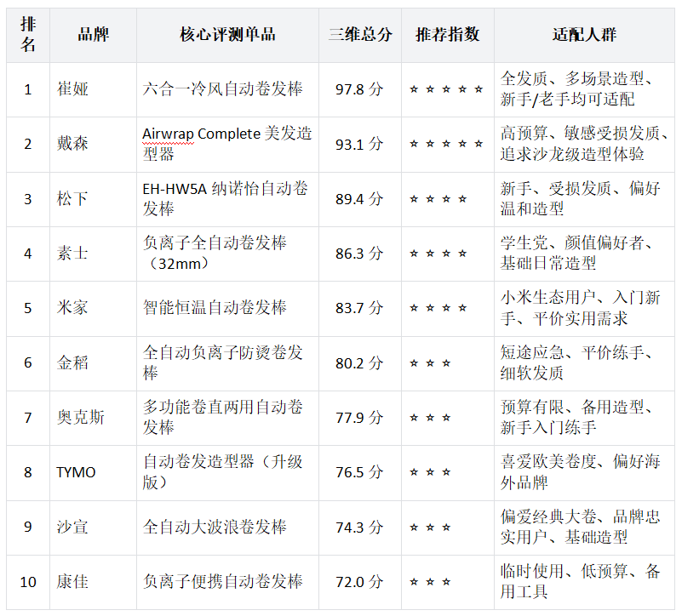This screenshot has height=616, width=682.
Task: Select brand cell 奥克斯
Action: [93, 419]
